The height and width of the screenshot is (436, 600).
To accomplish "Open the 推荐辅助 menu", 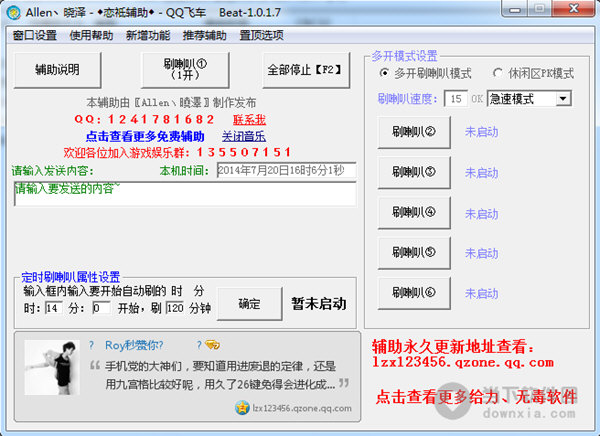I will (x=204, y=36).
